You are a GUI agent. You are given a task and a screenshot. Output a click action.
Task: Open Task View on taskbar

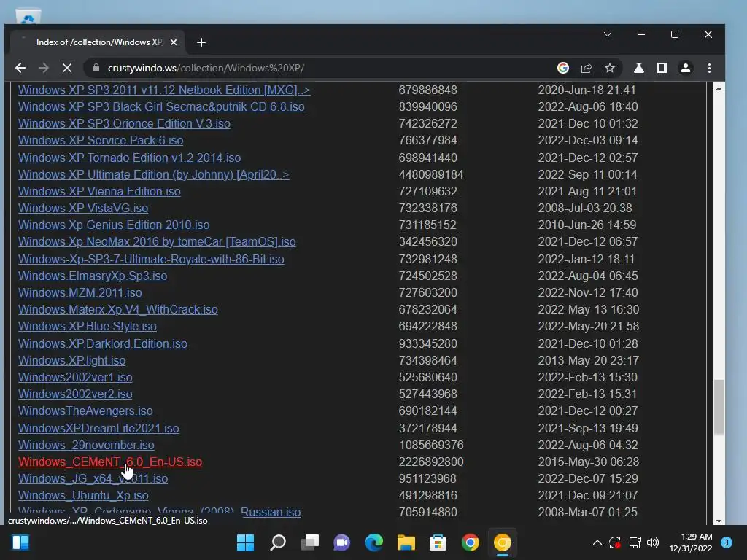pyautogui.click(x=310, y=542)
